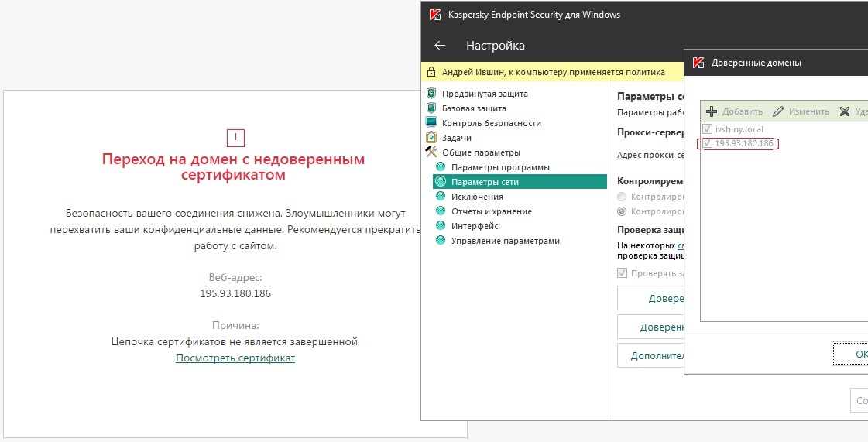
Task: Open Контроль безопасности section
Action: 492,123
